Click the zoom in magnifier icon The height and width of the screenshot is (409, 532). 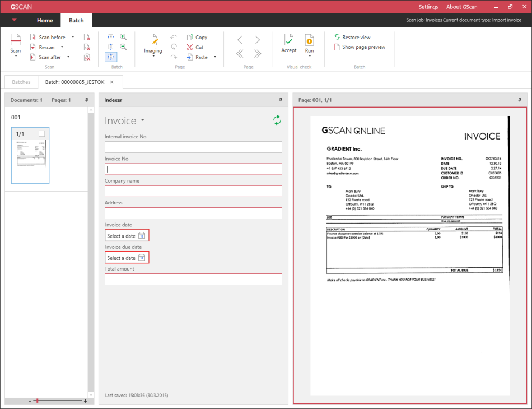click(x=123, y=37)
